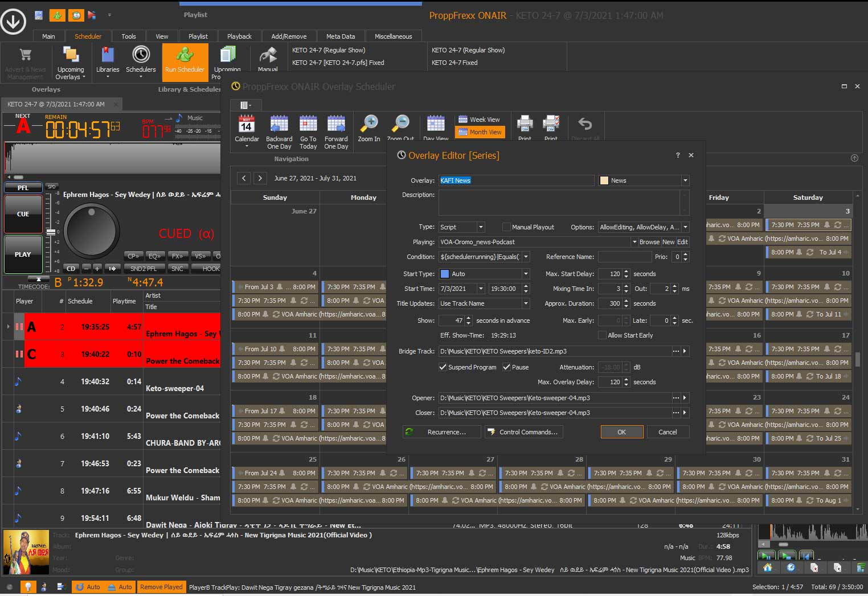This screenshot has width=868, height=596.
Task: Switch to the Playback ribbon tab
Action: [239, 36]
